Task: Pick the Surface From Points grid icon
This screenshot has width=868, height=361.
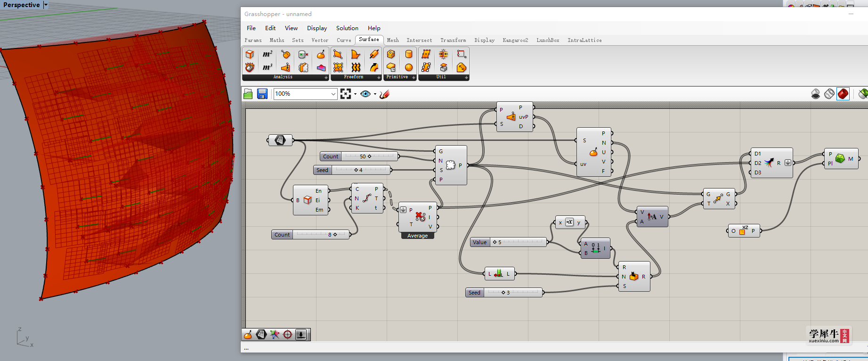Action: (338, 67)
